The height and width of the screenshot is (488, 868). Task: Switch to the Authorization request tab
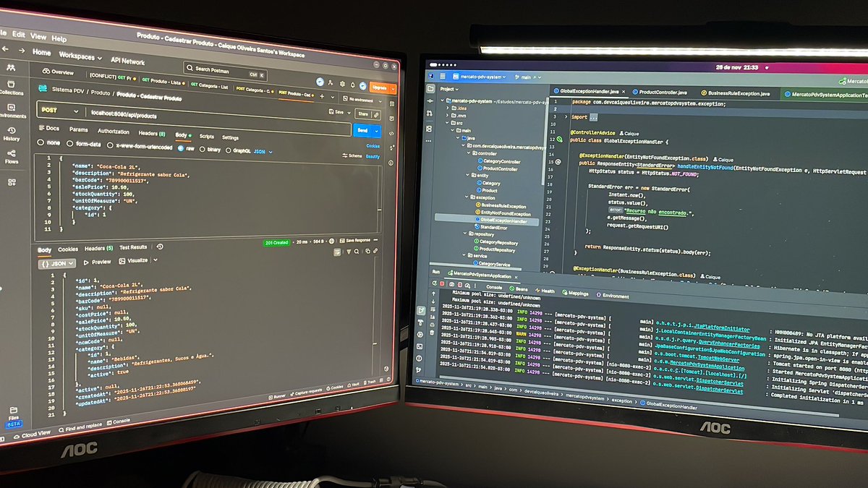[114, 131]
